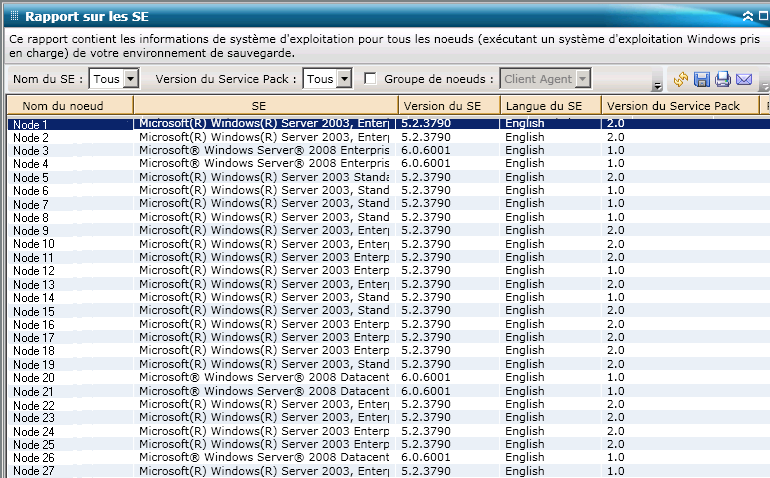Select the Node 8 row

point(388,217)
